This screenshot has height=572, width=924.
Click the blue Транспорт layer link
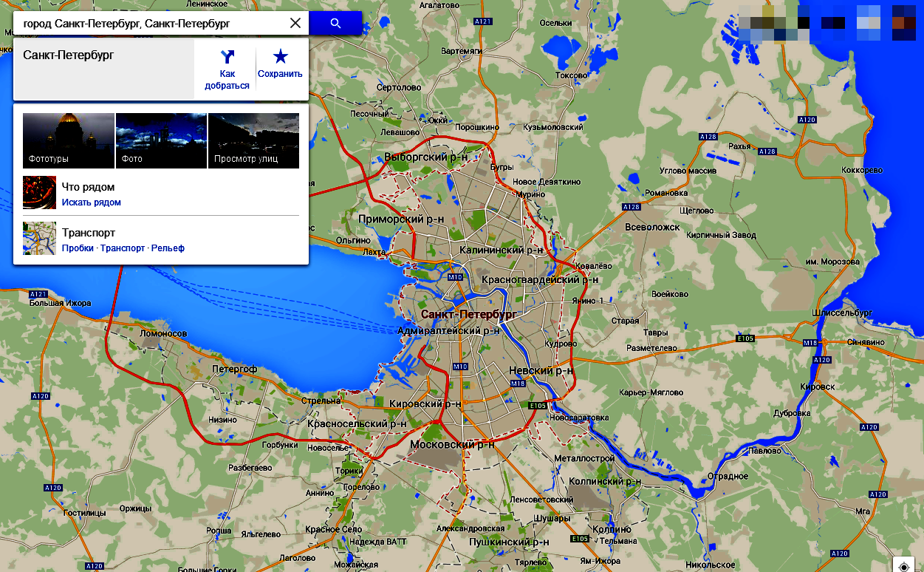coord(123,248)
